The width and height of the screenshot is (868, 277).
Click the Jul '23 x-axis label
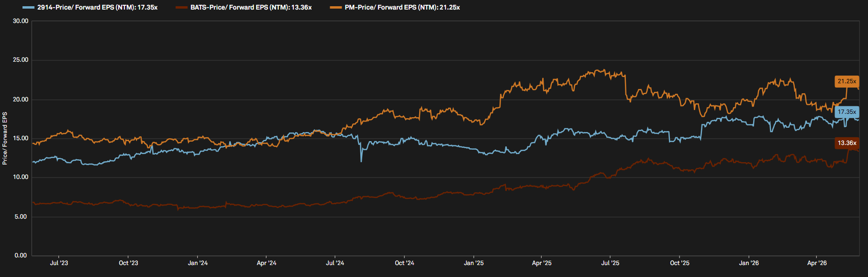point(59,263)
